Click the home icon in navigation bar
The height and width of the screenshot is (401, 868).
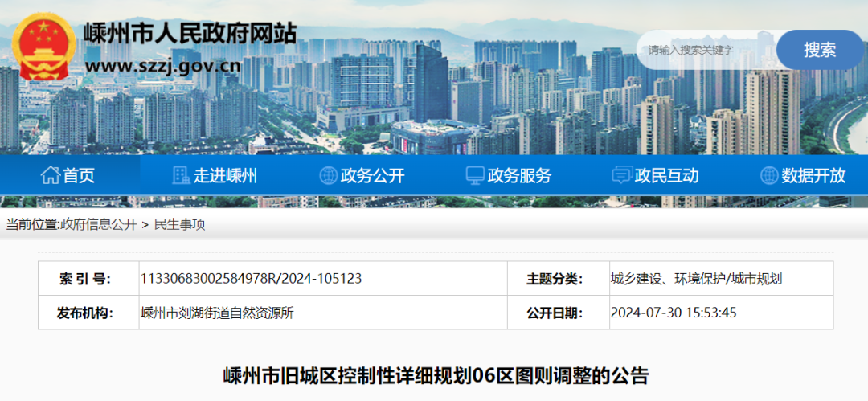(50, 175)
